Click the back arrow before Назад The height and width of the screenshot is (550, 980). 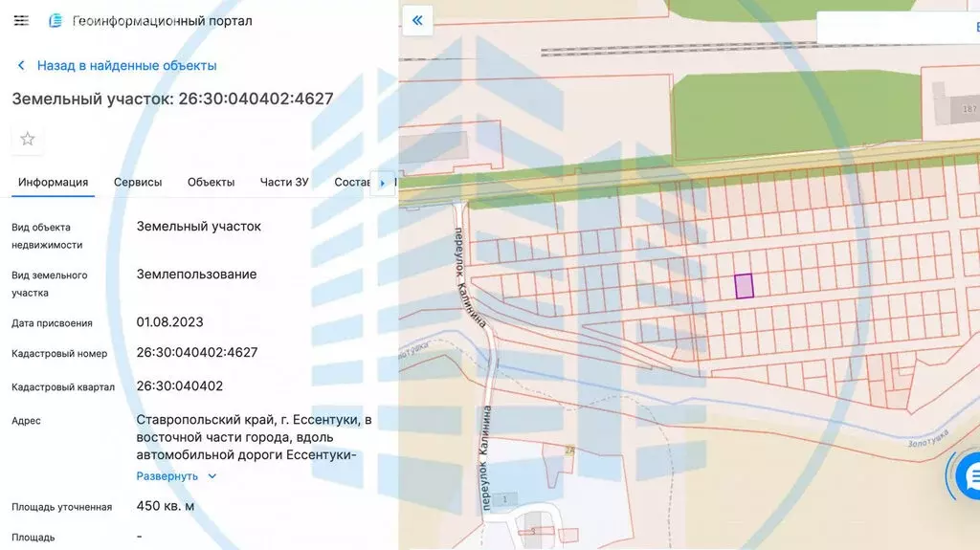(x=21, y=66)
